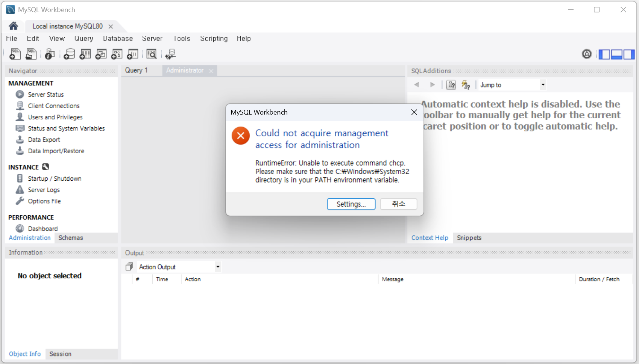
Task: Go back in SQL Additions help
Action: point(417,85)
